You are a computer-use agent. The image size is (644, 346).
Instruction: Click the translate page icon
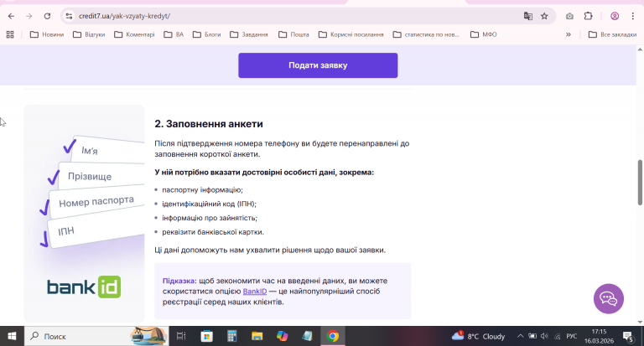coord(527,16)
